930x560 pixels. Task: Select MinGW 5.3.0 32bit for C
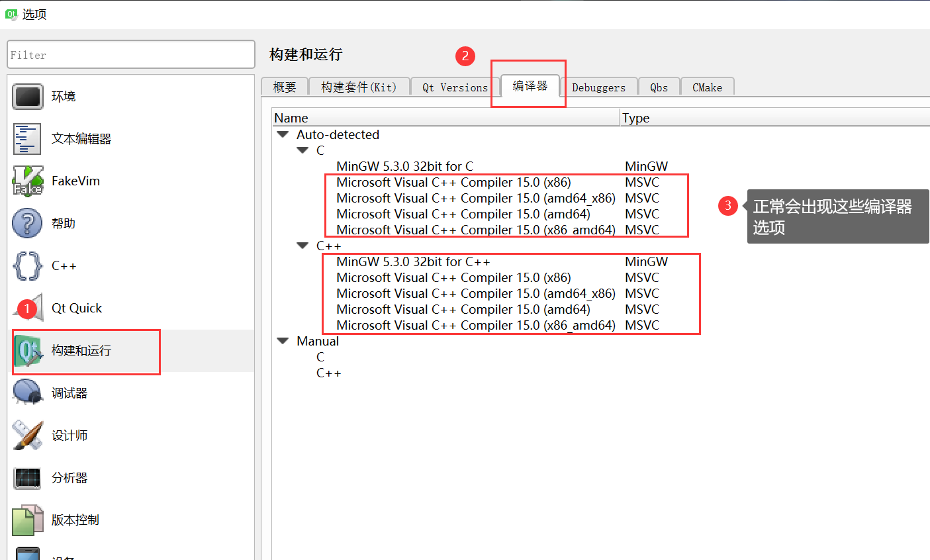(404, 166)
